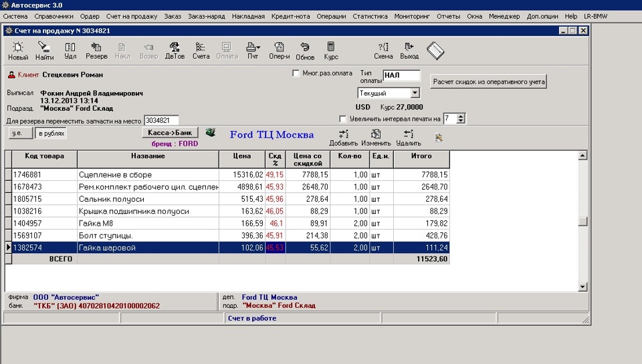Click the Касса->Банк button
The width and height of the screenshot is (642, 364).
[x=170, y=132]
